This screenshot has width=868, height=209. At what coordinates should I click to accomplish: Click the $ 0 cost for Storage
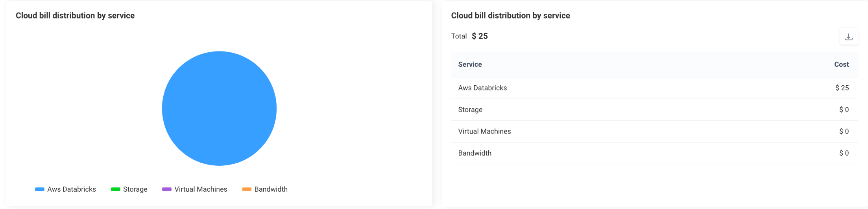pos(844,110)
